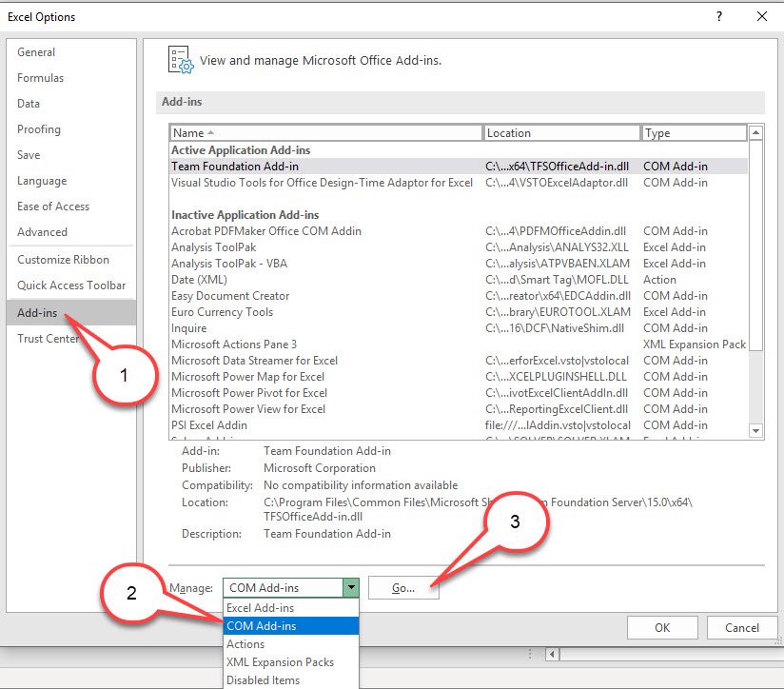Image resolution: width=784 pixels, height=689 pixels.
Task: Select Microsoft Actions Pane 3 row
Action: pyautogui.click(x=459, y=344)
